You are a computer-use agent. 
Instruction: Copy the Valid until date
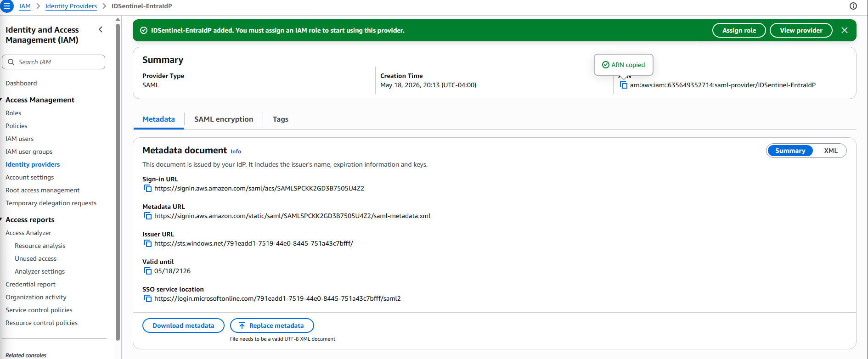pyautogui.click(x=148, y=271)
